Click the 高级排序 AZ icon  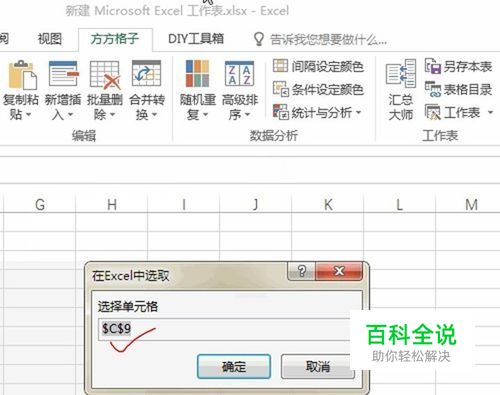point(239,73)
